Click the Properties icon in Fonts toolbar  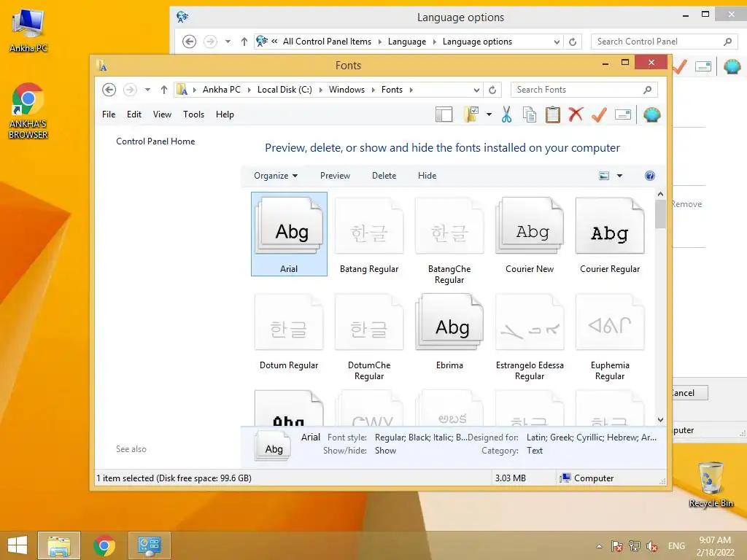coord(623,114)
